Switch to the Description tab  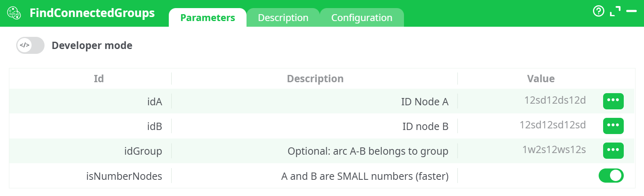tap(283, 18)
